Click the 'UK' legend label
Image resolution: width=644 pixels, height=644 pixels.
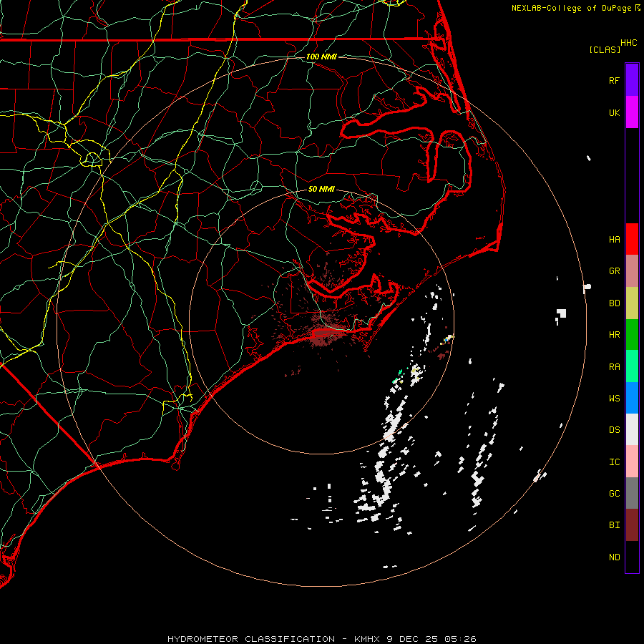614,112
